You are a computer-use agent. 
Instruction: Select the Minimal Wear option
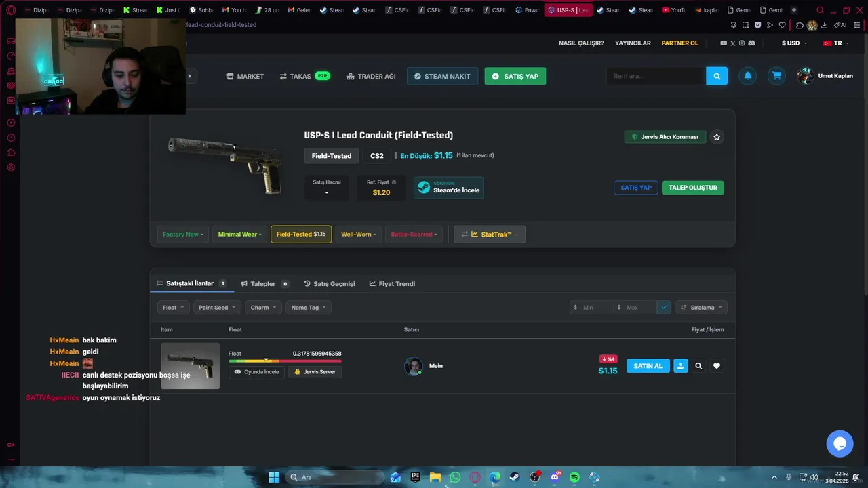pyautogui.click(x=239, y=235)
